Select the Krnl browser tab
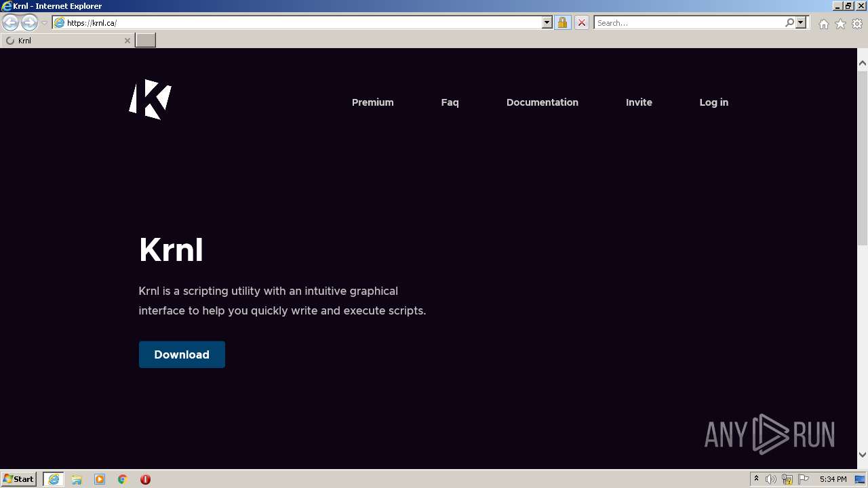 (66, 41)
